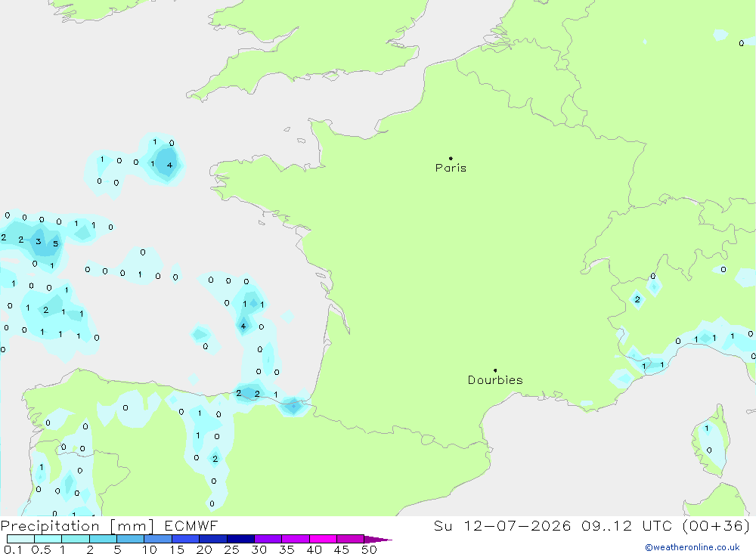Pick the legend swatch between 10 and 15
Viewport: 756px width, 554px height.
[158, 539]
